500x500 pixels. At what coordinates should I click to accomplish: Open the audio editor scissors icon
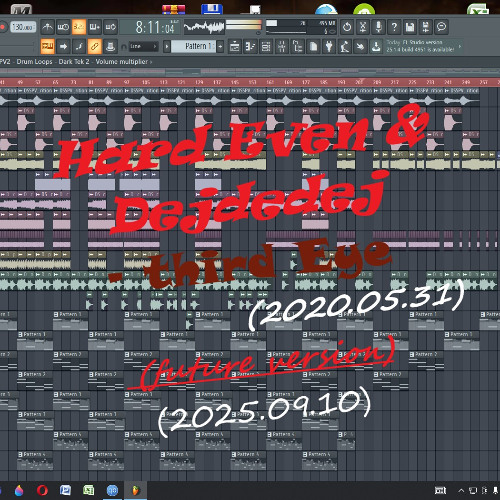coord(363,27)
